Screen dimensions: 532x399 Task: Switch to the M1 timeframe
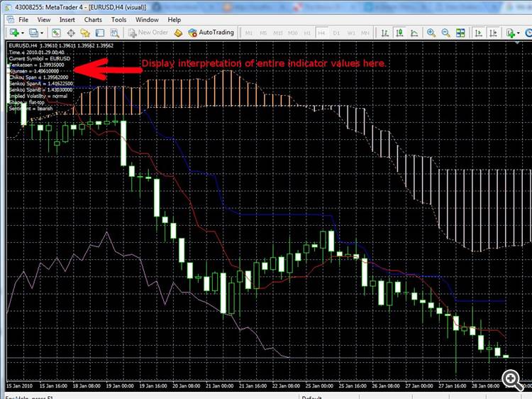pyautogui.click(x=248, y=33)
